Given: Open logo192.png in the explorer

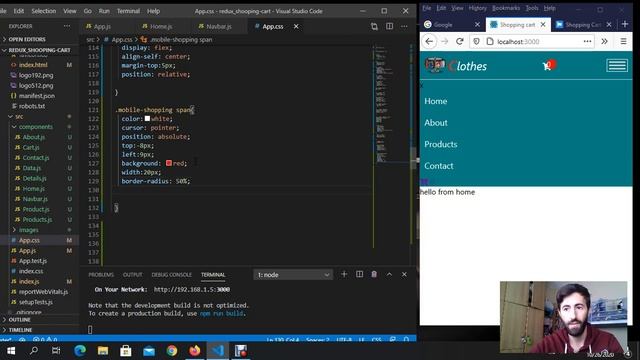Looking at the screenshot, I should coord(36,75).
